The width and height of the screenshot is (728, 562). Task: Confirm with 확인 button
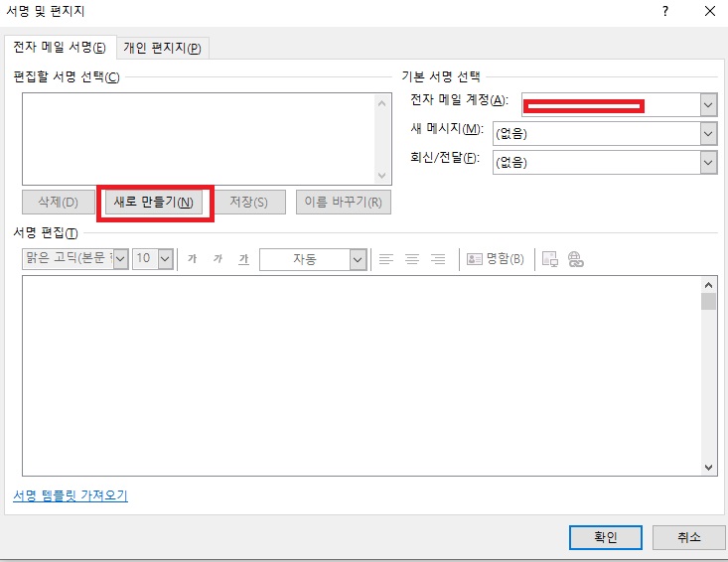click(606, 537)
